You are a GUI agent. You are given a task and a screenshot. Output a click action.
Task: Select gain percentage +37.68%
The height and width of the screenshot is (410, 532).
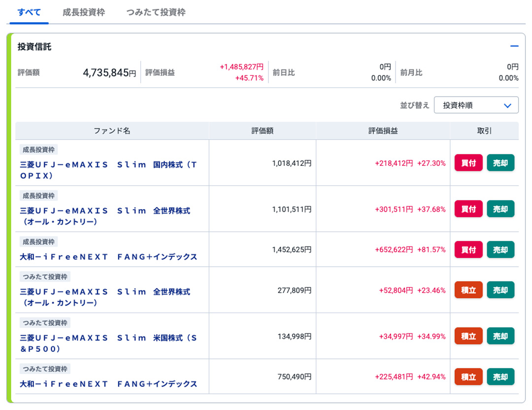[x=431, y=209]
